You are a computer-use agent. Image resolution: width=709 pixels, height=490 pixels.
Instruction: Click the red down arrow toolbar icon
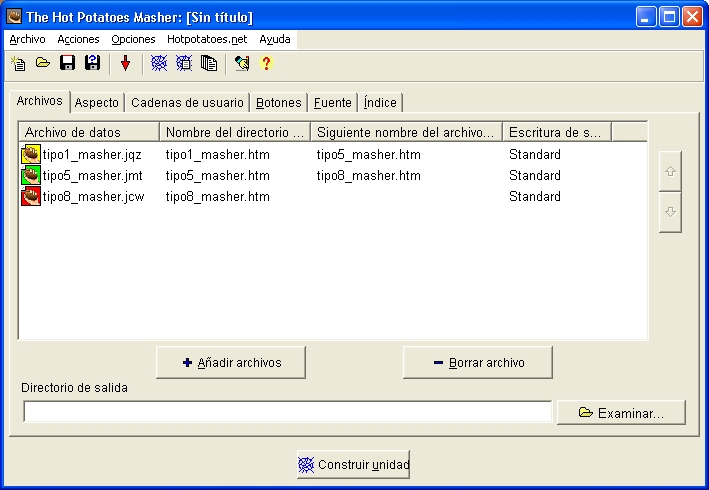click(x=125, y=64)
